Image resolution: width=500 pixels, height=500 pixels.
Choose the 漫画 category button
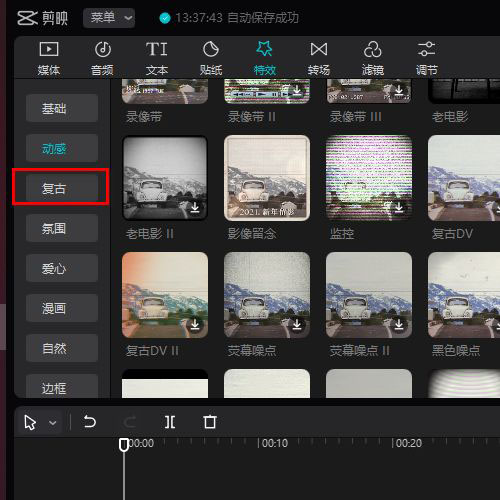point(62,308)
